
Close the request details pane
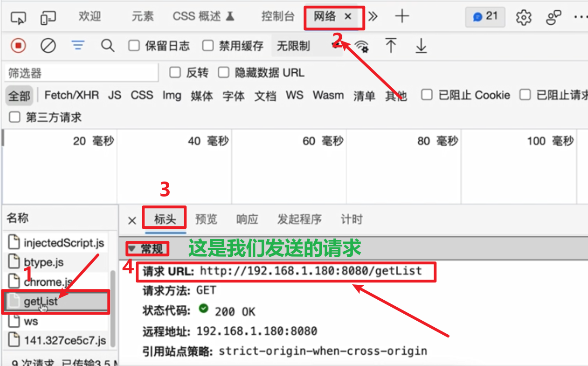(x=132, y=220)
